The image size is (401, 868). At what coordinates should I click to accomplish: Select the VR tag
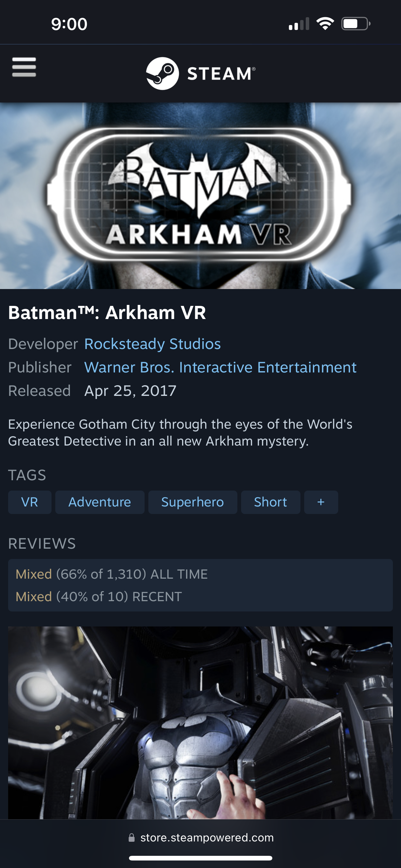pyautogui.click(x=30, y=502)
